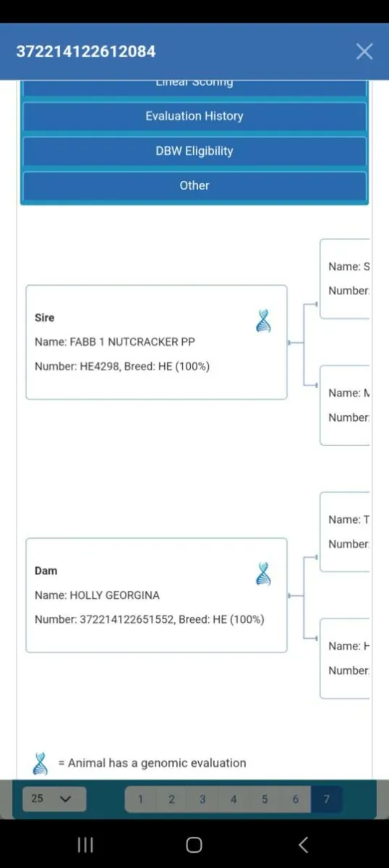Open the Android recent apps view
The width and height of the screenshot is (389, 868).
pos(85,844)
